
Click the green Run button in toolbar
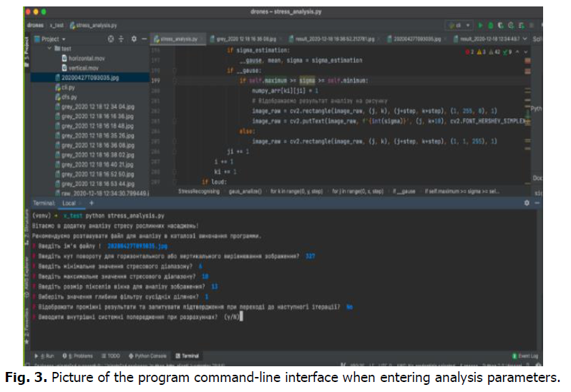479,26
